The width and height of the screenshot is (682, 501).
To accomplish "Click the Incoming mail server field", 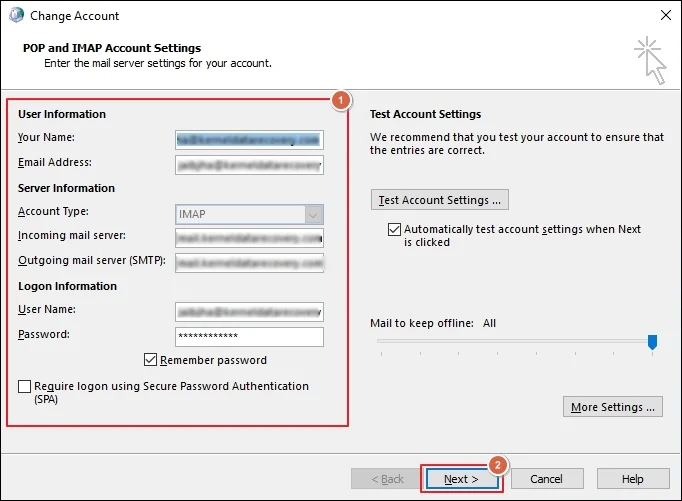I will click(x=249, y=238).
